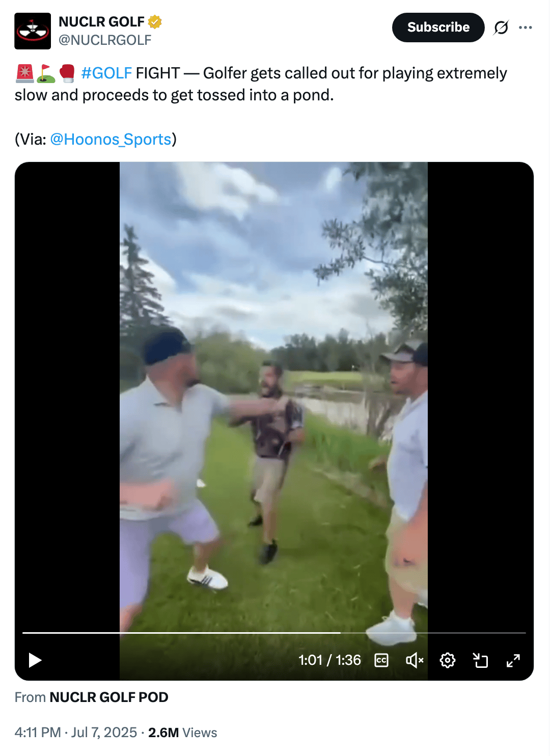Toggle picture-in-picture mini player
Viewport: 551px width, 756px height.
[x=480, y=660]
